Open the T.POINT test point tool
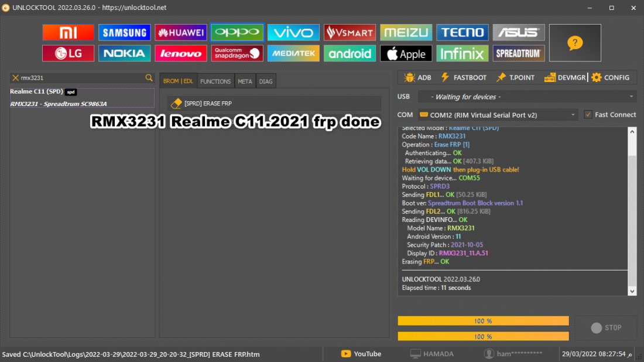 pyautogui.click(x=515, y=78)
